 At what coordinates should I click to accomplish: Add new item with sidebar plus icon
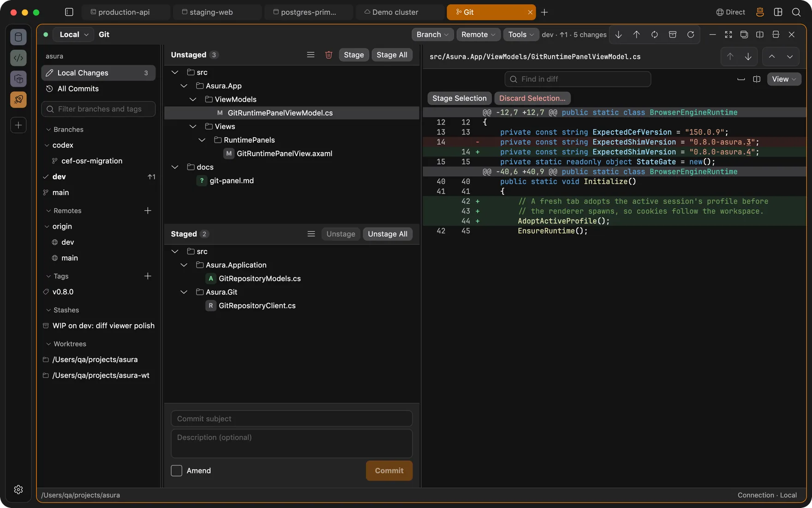click(x=18, y=125)
